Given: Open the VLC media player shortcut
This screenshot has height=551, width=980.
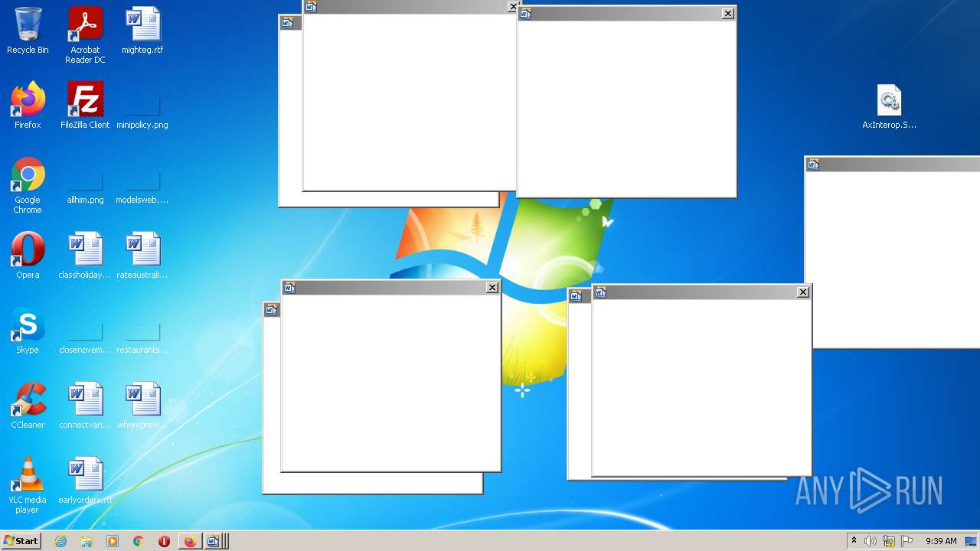Looking at the screenshot, I should click(x=28, y=485).
